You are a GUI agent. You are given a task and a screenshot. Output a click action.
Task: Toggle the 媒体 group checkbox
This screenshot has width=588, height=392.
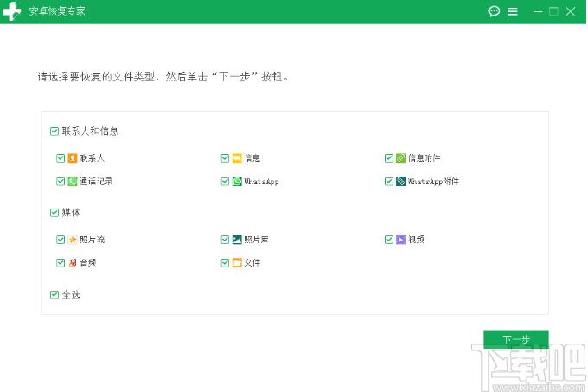click(x=54, y=213)
